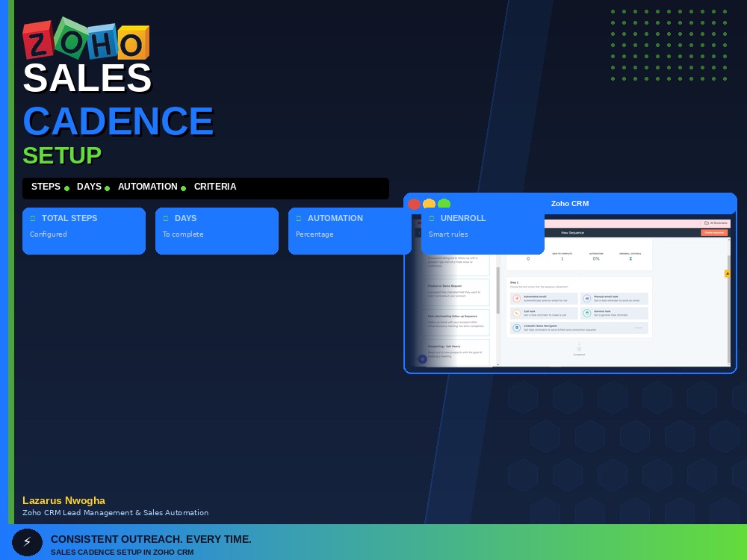Select LinkedIn Sales Navigator action
Image resolution: width=747 pixels, height=560 pixels.
580,328
